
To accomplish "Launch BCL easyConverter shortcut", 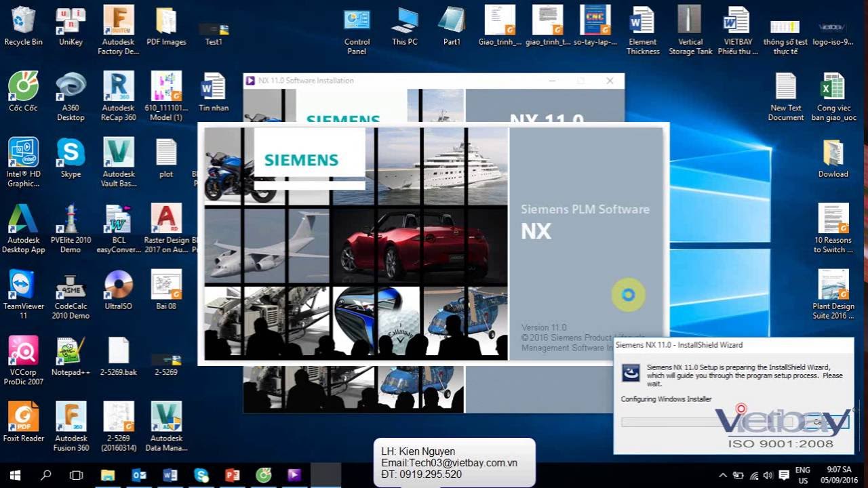I will (118, 229).
